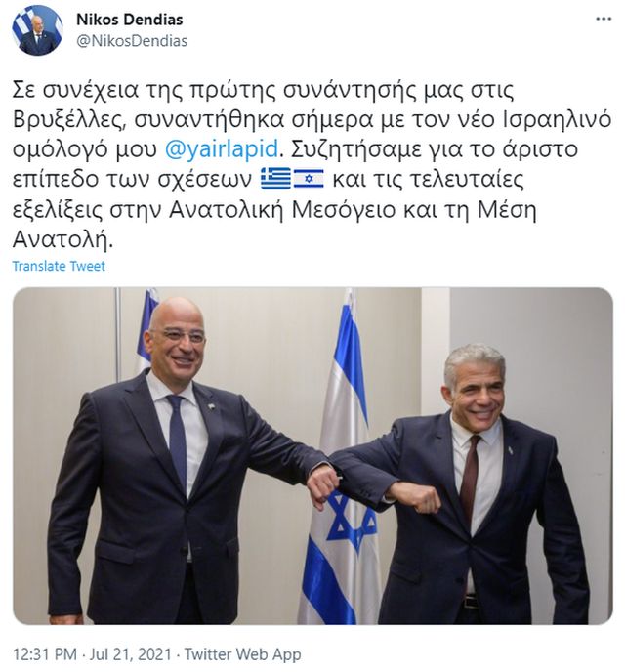Click the Israeli flag emoji in the tweet
This screenshot has width=625, height=672.
pyautogui.click(x=309, y=179)
